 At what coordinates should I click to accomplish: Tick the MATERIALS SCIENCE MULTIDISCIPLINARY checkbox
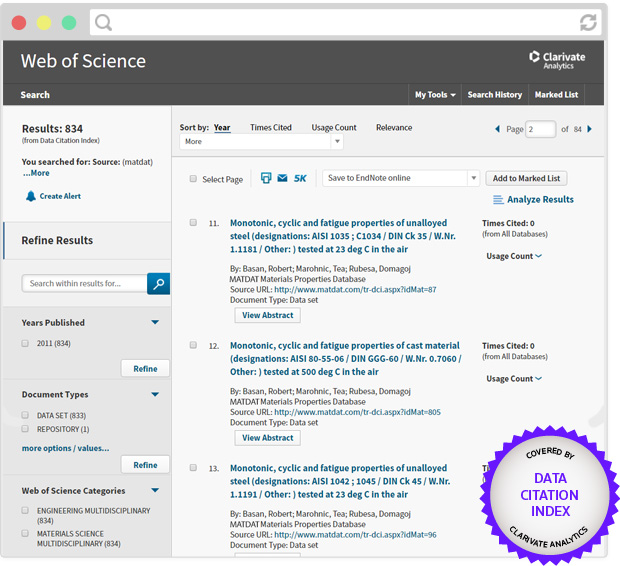tap(25, 534)
